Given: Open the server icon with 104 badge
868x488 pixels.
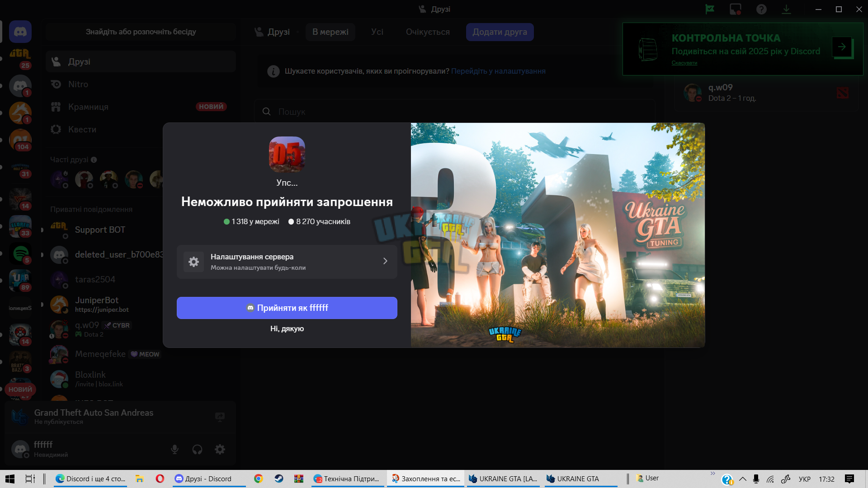Looking at the screenshot, I should pos(20,140).
